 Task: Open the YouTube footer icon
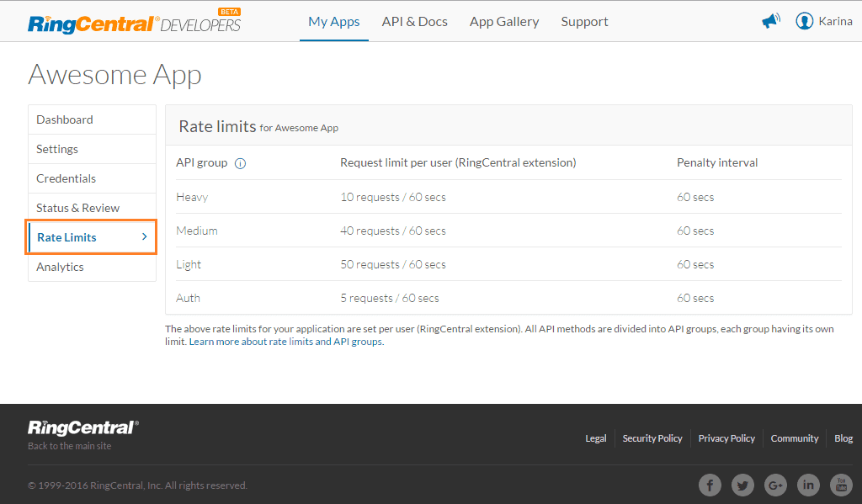point(841,485)
